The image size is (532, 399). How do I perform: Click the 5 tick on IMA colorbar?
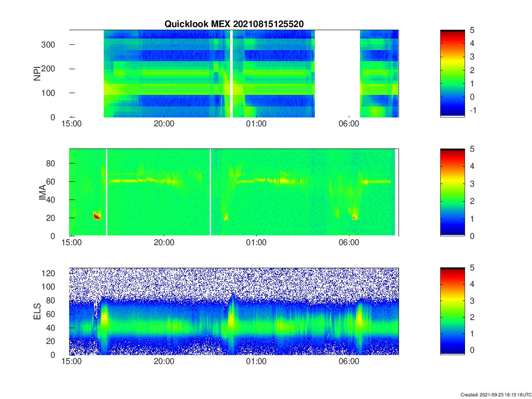point(472,149)
